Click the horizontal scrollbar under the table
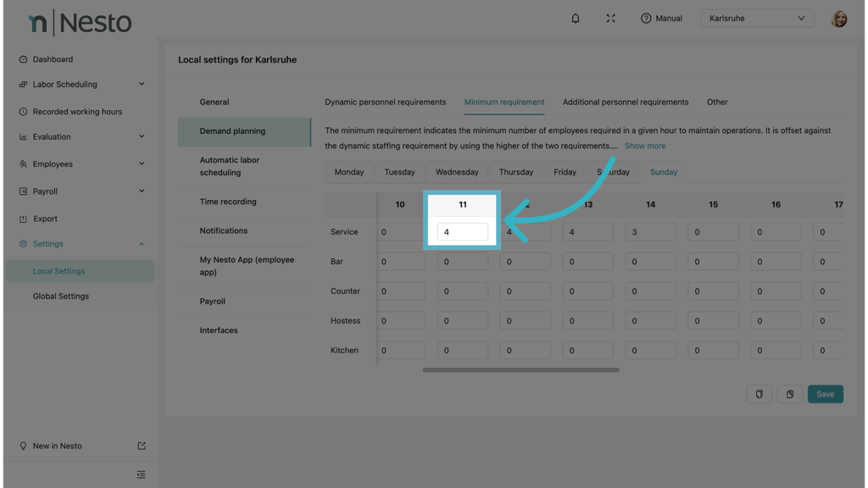The height and width of the screenshot is (488, 868). pos(520,369)
